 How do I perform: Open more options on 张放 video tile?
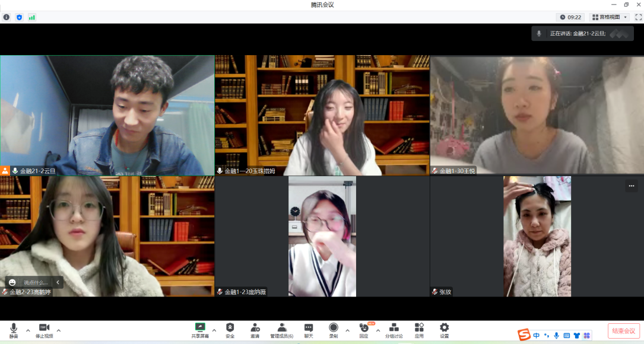tap(632, 186)
